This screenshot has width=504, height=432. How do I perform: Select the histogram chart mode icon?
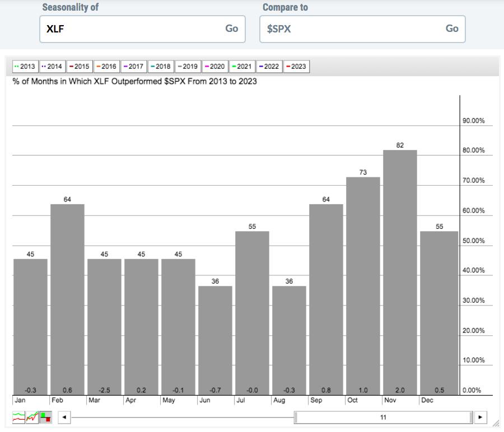click(45, 417)
